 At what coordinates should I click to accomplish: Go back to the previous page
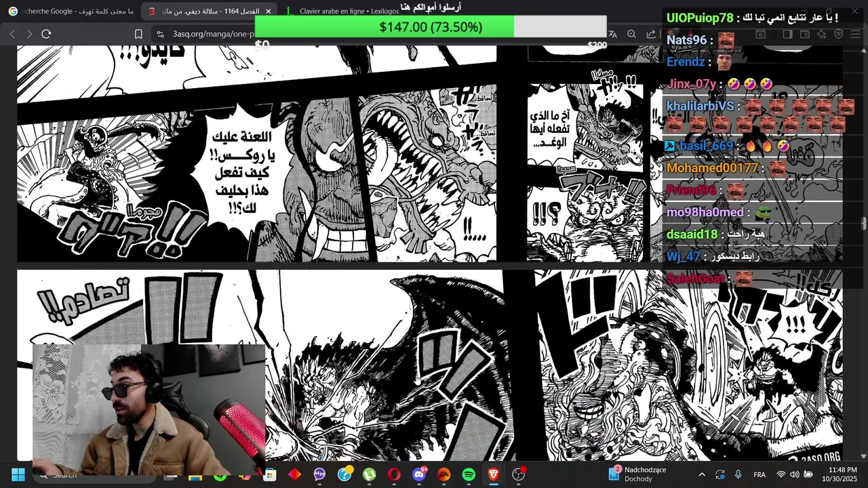12,34
